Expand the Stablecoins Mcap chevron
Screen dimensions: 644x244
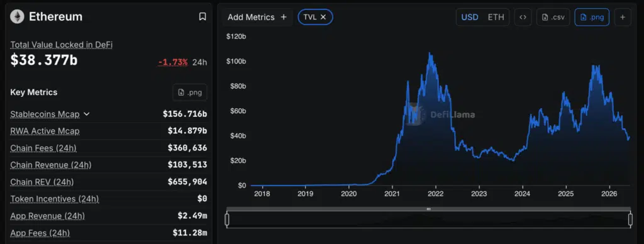pos(86,114)
